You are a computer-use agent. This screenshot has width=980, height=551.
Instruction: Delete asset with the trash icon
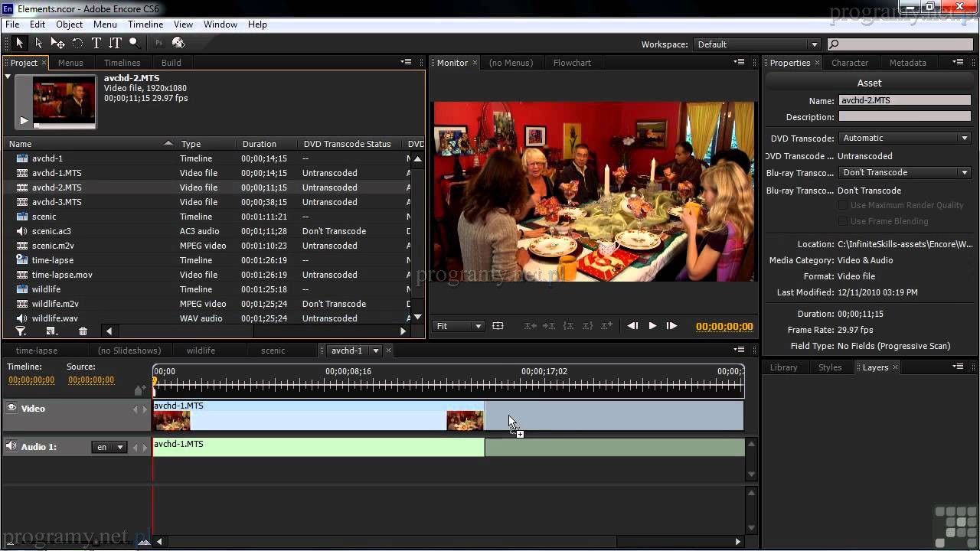83,331
